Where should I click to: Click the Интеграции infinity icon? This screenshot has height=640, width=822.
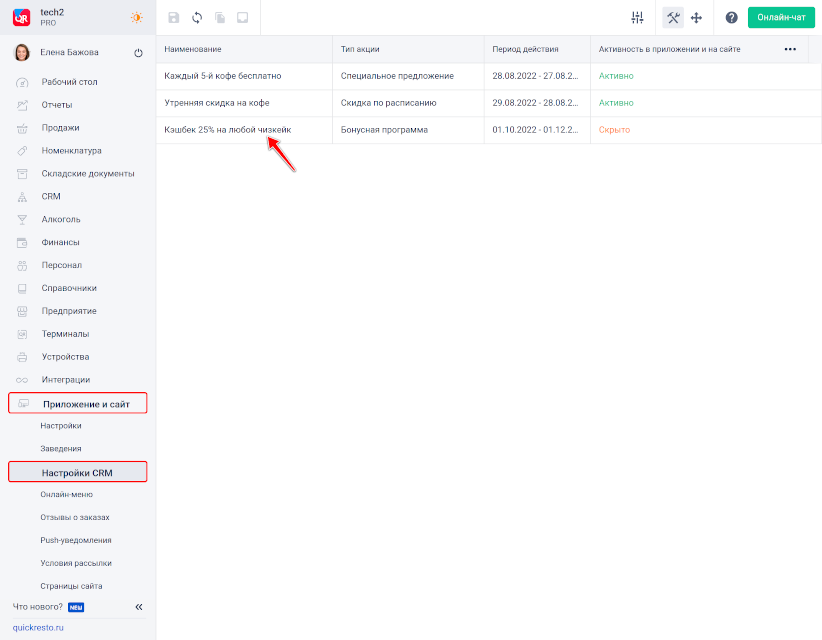(x=22, y=380)
